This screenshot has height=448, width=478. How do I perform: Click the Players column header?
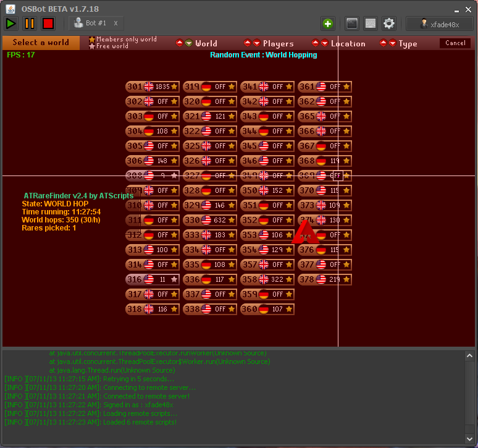pyautogui.click(x=279, y=44)
